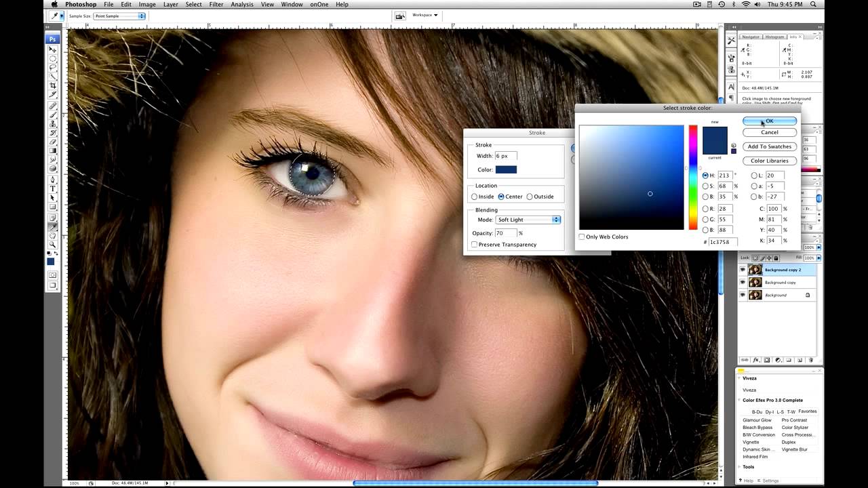Screen dimensions: 868x488
Task: Select the Background copy layer thumbnail
Action: tap(755, 282)
